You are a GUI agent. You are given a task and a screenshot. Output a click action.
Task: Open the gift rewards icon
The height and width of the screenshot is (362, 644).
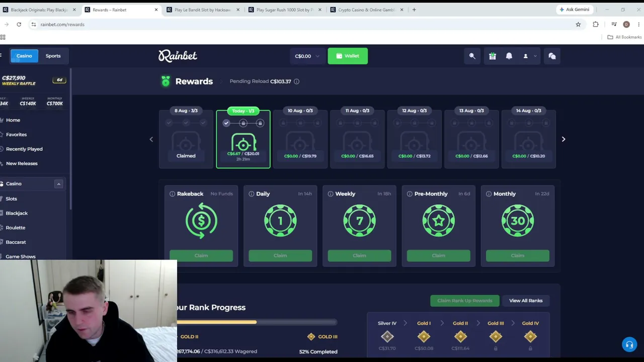point(492,56)
